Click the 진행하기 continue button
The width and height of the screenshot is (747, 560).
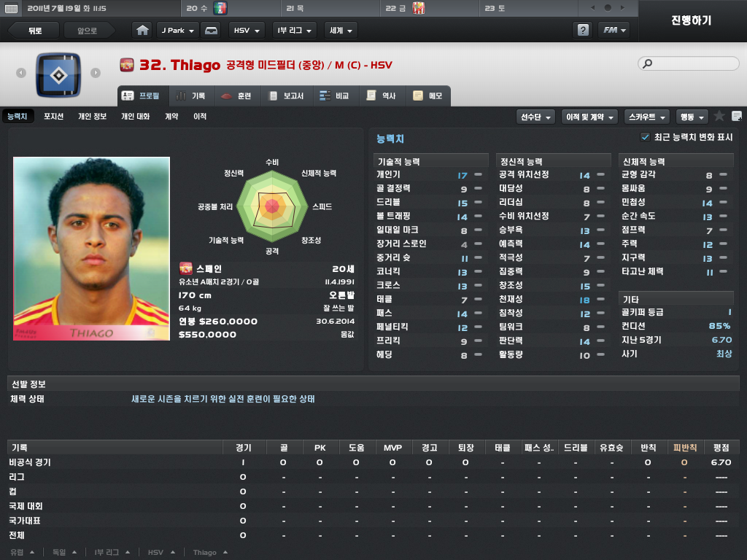click(692, 20)
